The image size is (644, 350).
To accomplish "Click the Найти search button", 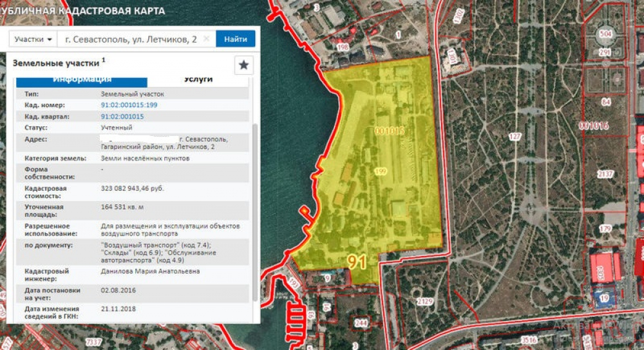I will click(x=235, y=39).
